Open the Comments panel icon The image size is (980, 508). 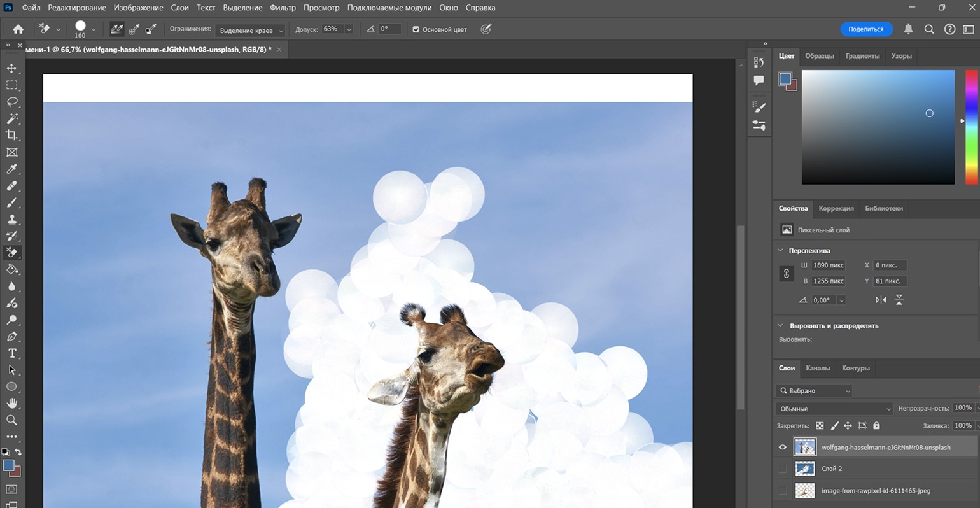click(759, 80)
